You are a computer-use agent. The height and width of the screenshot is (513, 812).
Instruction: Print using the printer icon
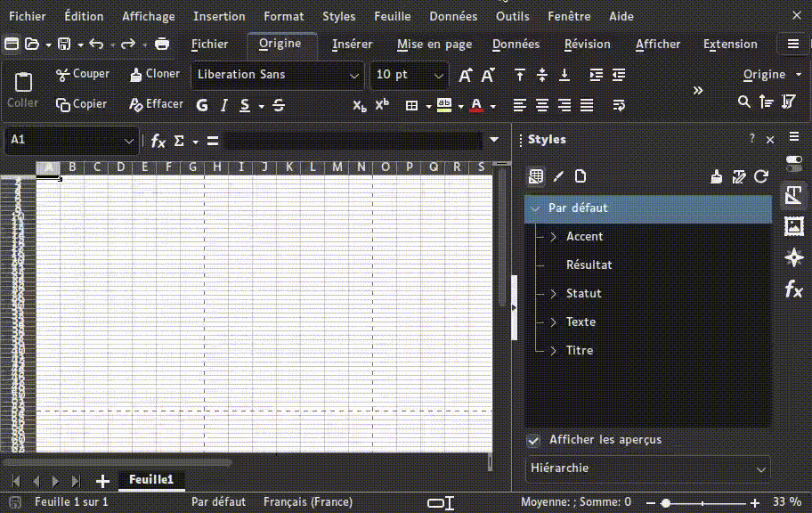pyautogui.click(x=161, y=44)
